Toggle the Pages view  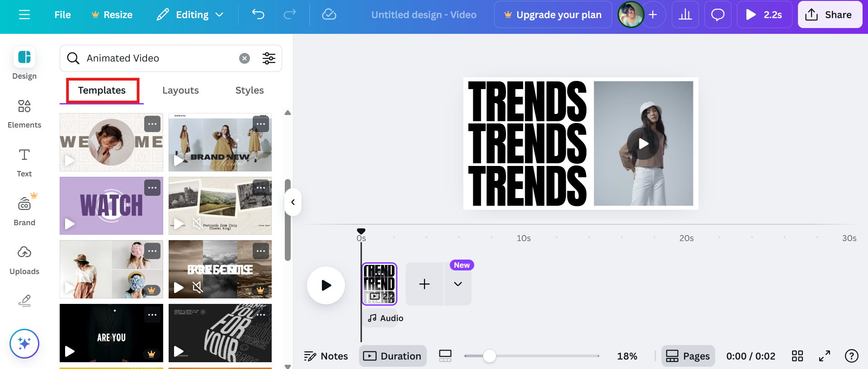click(x=688, y=356)
